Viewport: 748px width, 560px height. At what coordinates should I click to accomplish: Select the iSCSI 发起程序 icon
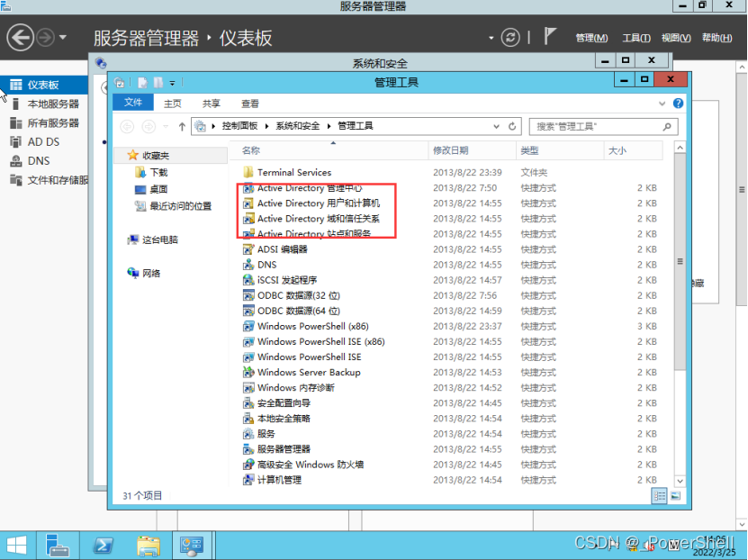click(248, 280)
